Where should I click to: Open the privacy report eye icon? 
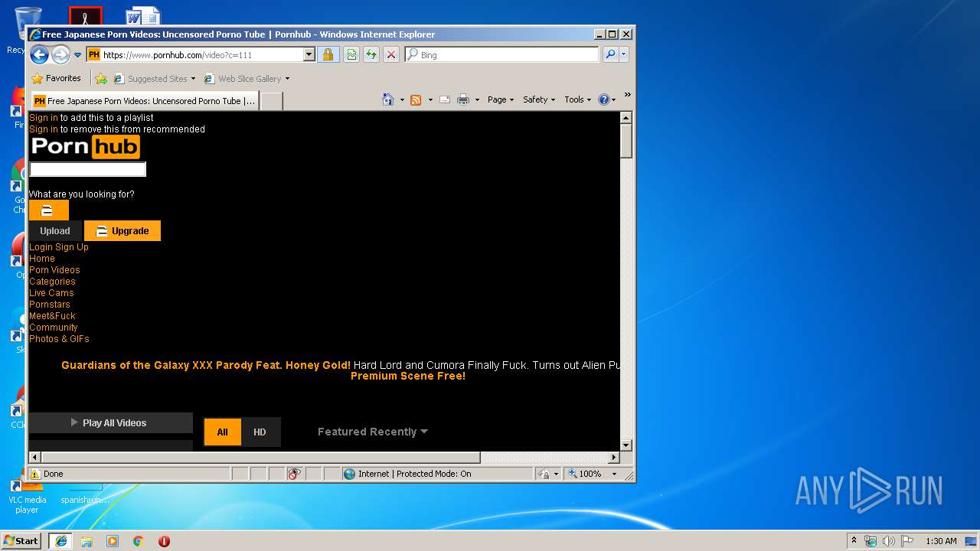[295, 474]
